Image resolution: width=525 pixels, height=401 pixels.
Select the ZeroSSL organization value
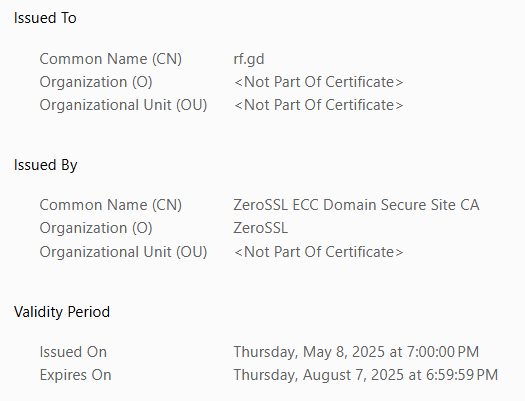260,228
